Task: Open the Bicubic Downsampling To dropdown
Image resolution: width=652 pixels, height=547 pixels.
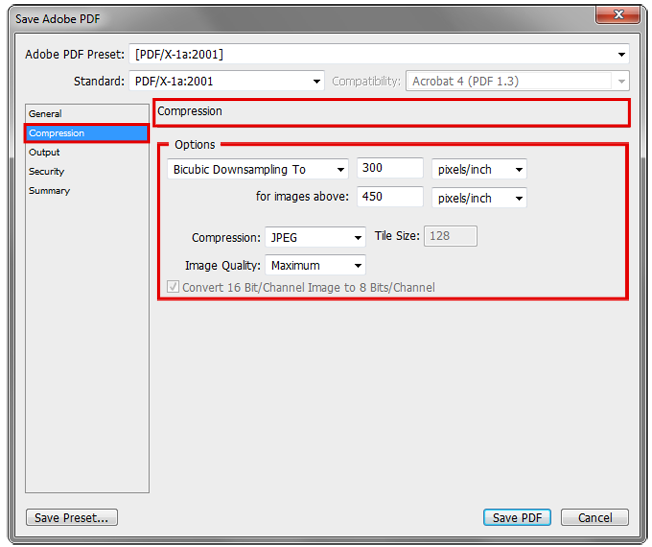Action: point(258,169)
